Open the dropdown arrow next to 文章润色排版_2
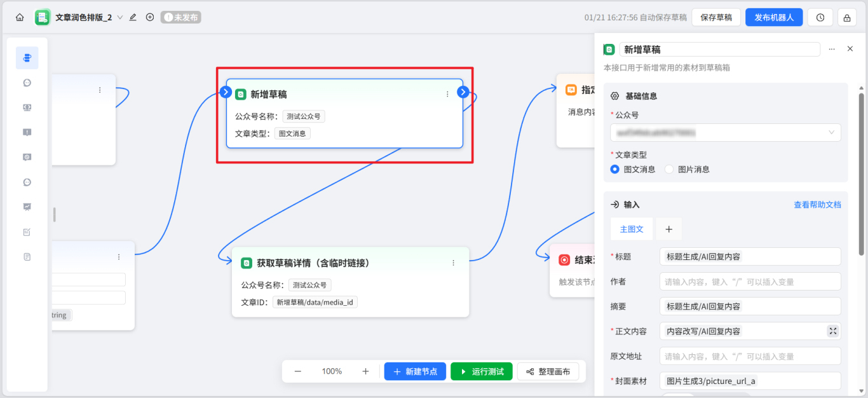868x398 pixels. click(x=121, y=17)
